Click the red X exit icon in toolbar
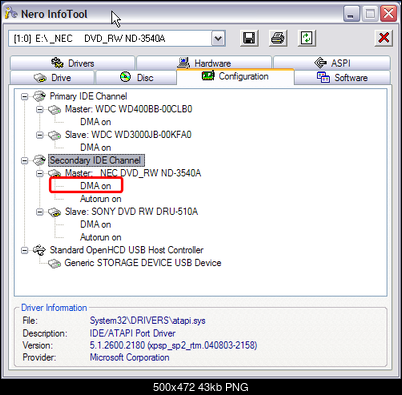The width and height of the screenshot is (402, 395). coord(383,38)
